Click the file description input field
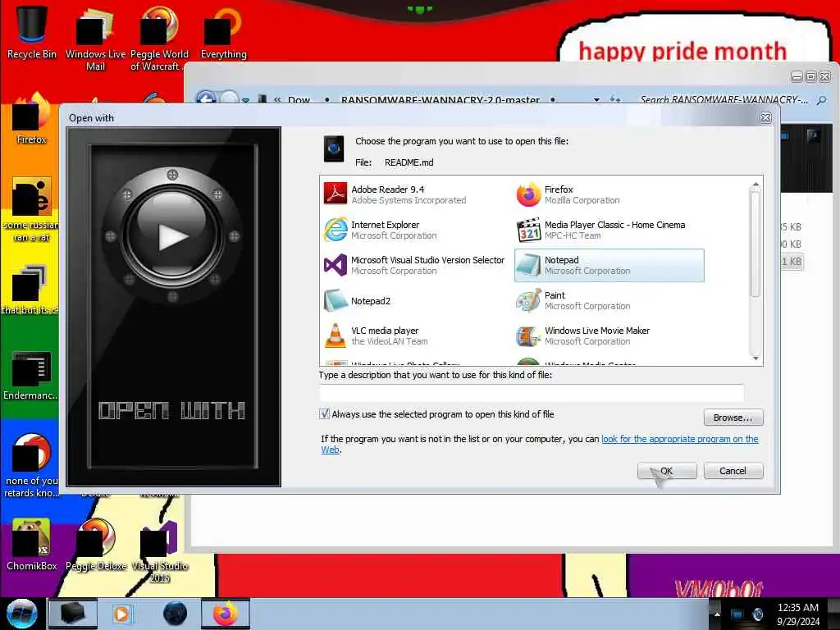Viewport: 840px width, 630px height. [532, 393]
